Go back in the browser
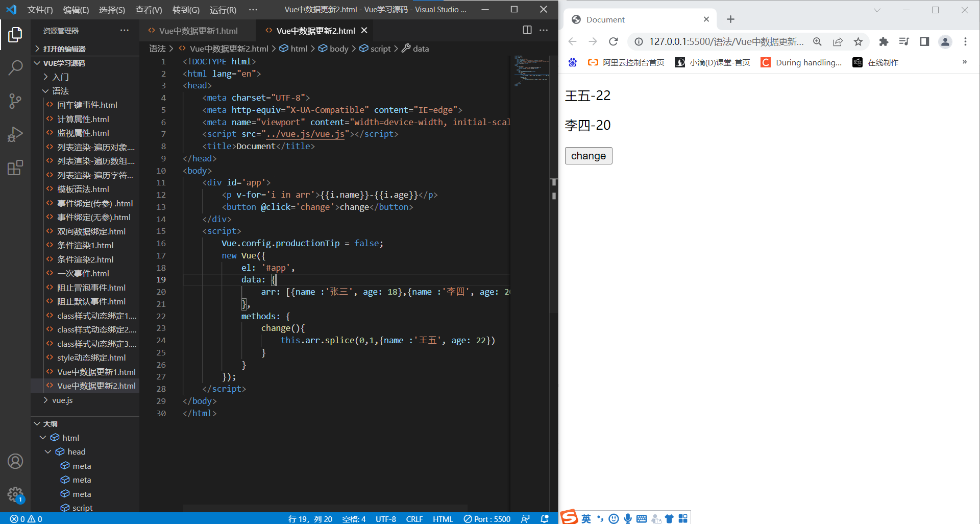Viewport: 980px width, 524px height. coord(573,42)
